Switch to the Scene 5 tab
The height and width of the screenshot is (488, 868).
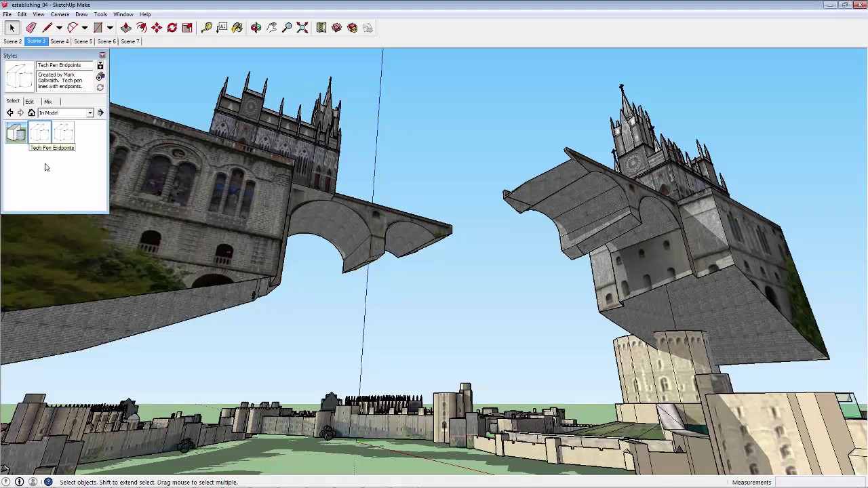(x=83, y=41)
